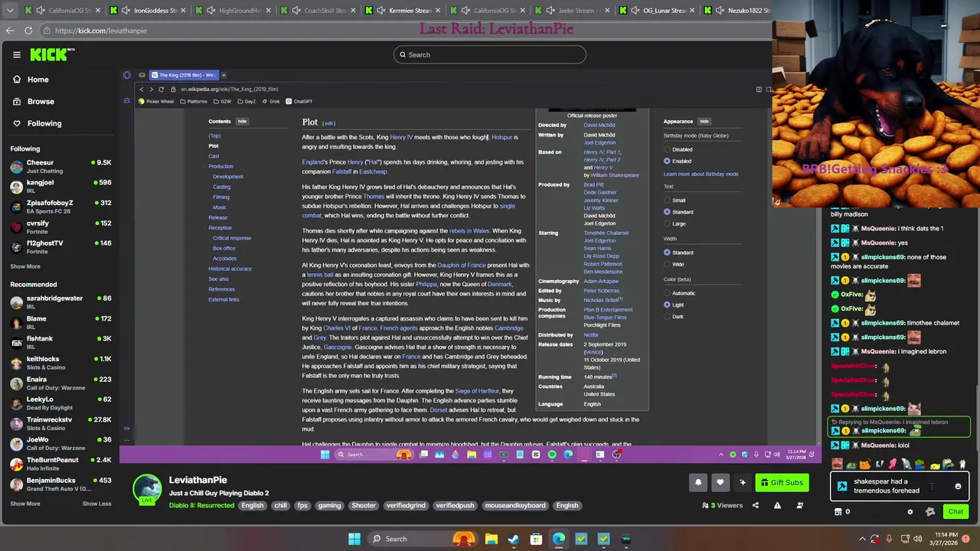The height and width of the screenshot is (551, 980).
Task: Open the chat shop points icon
Action: pos(838,512)
